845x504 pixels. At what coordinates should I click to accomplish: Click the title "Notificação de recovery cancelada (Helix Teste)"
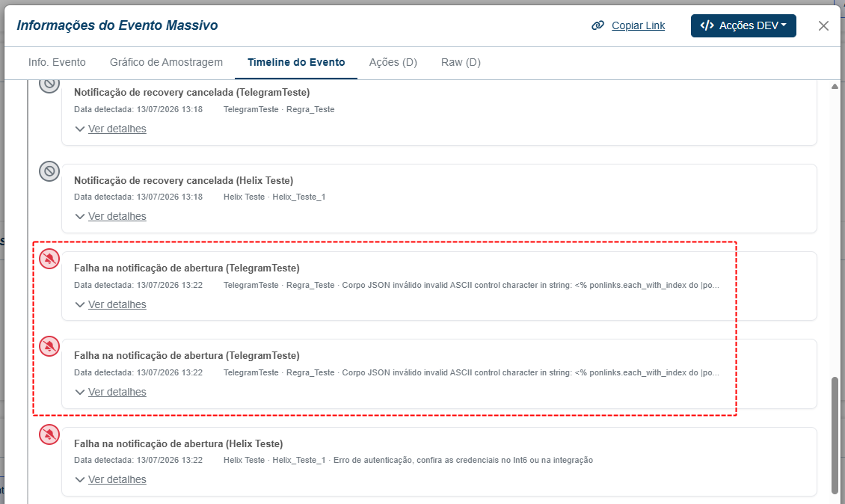point(184,180)
